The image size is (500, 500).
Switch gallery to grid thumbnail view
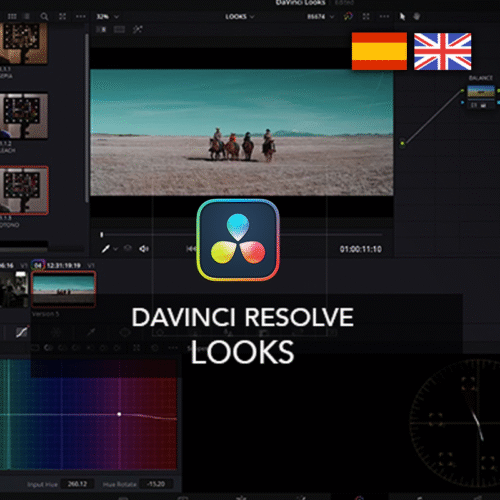(12, 16)
